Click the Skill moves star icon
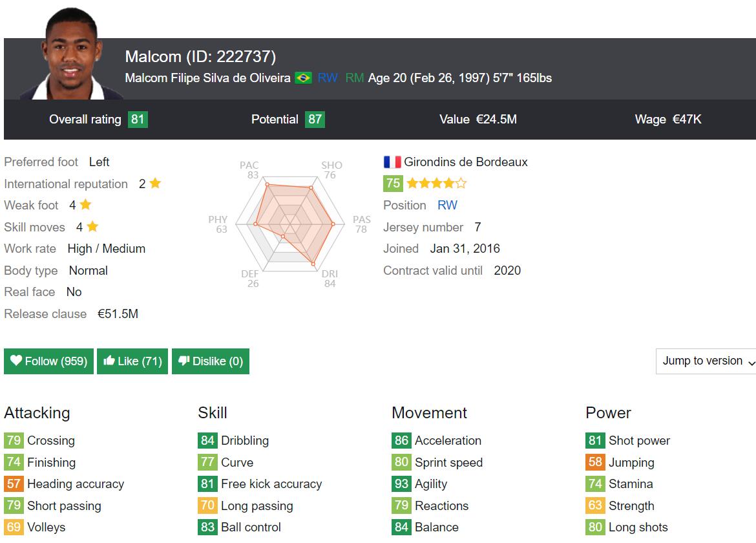 tap(92, 227)
